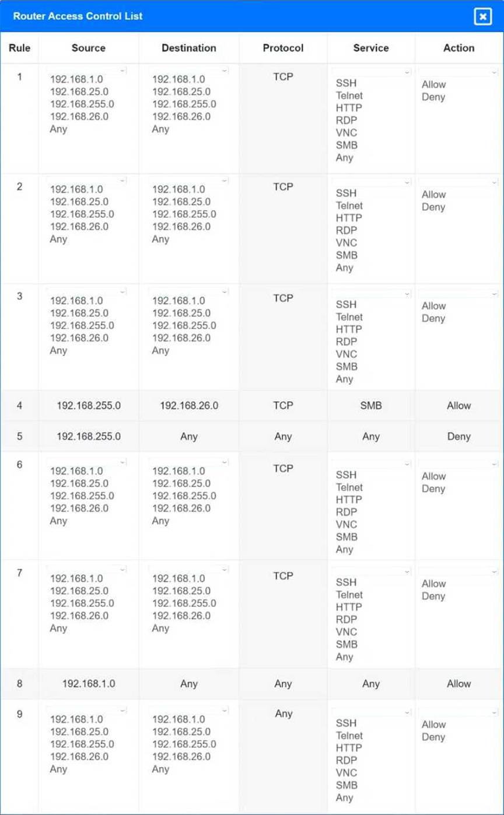The image size is (504, 815).
Task: Pick 192.168.255.0 as Rule 6 destination
Action: 184,496
